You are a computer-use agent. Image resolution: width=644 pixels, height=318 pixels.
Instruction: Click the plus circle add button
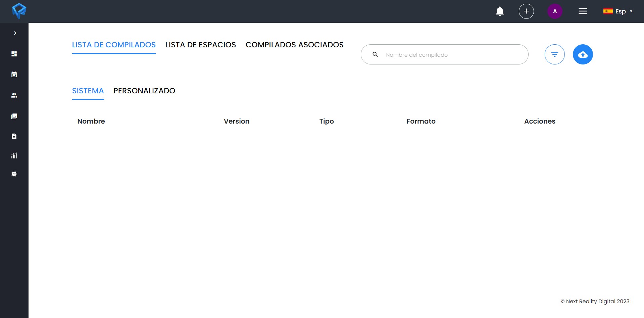click(526, 11)
